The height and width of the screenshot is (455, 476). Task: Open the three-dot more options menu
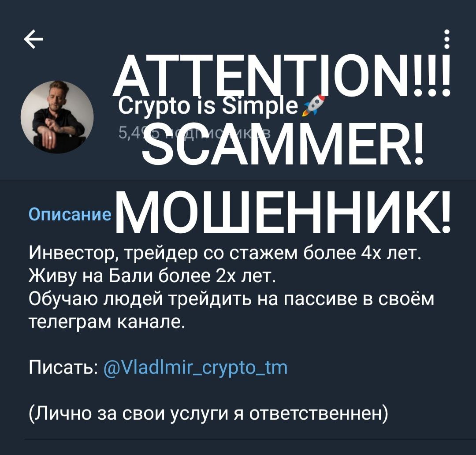click(446, 39)
